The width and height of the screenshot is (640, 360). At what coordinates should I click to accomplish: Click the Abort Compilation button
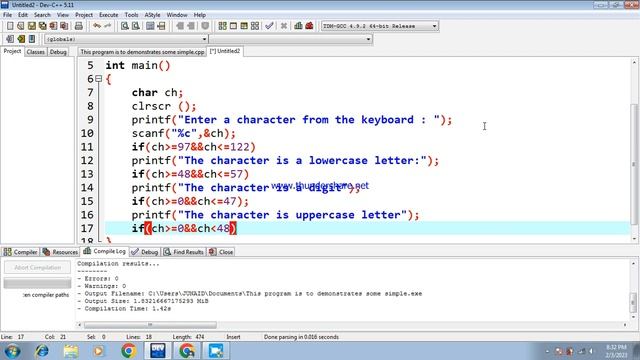pyautogui.click(x=38, y=267)
